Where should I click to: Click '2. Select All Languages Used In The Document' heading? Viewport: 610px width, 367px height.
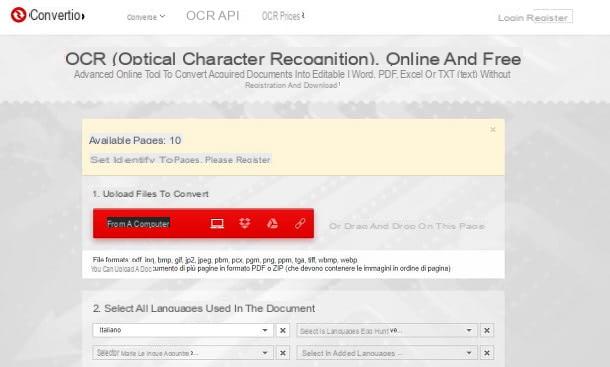point(204,308)
